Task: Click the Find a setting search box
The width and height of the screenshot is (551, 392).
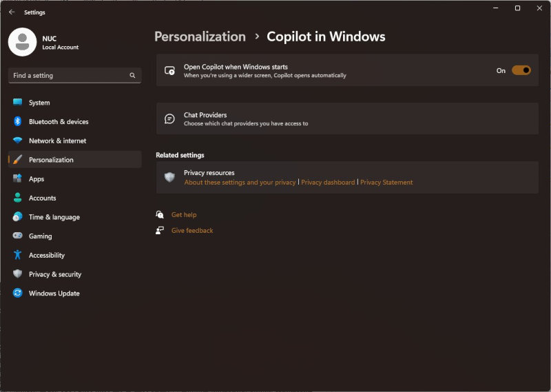Action: pyautogui.click(x=69, y=76)
